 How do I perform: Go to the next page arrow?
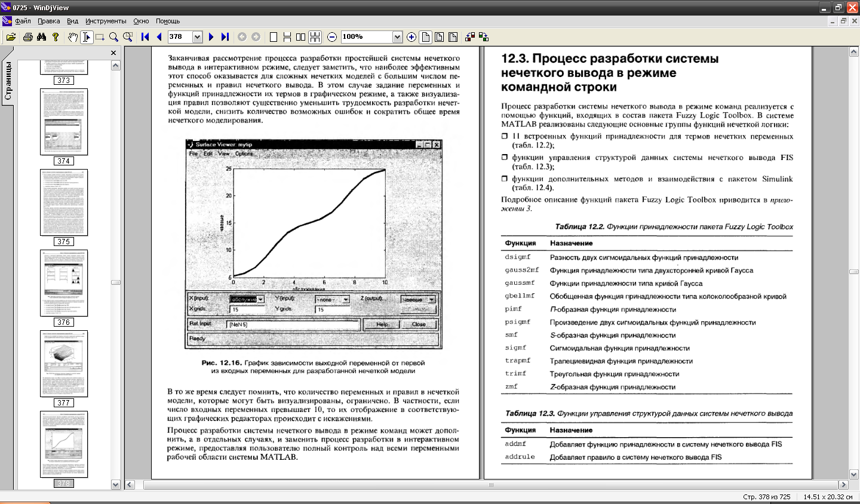coord(211,37)
